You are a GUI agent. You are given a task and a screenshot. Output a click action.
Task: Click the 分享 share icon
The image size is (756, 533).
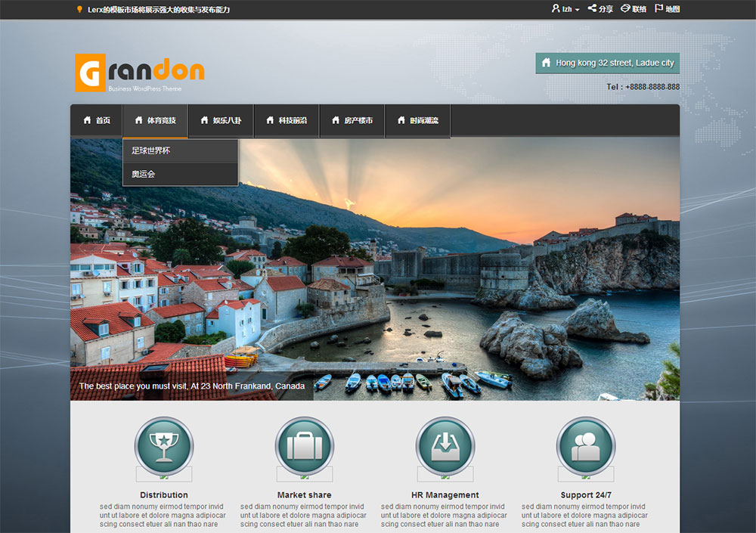[593, 9]
